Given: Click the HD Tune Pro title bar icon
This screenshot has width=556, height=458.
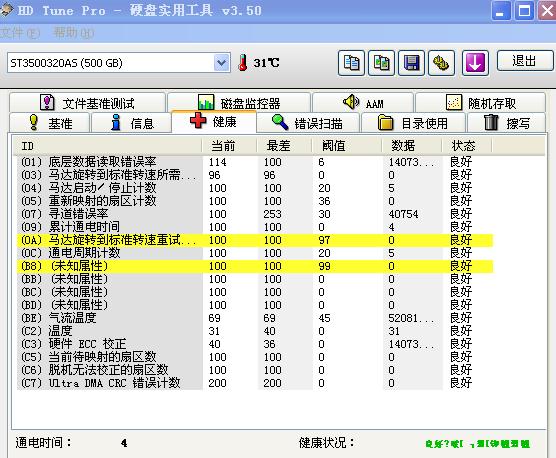Looking at the screenshot, I should [6, 10].
